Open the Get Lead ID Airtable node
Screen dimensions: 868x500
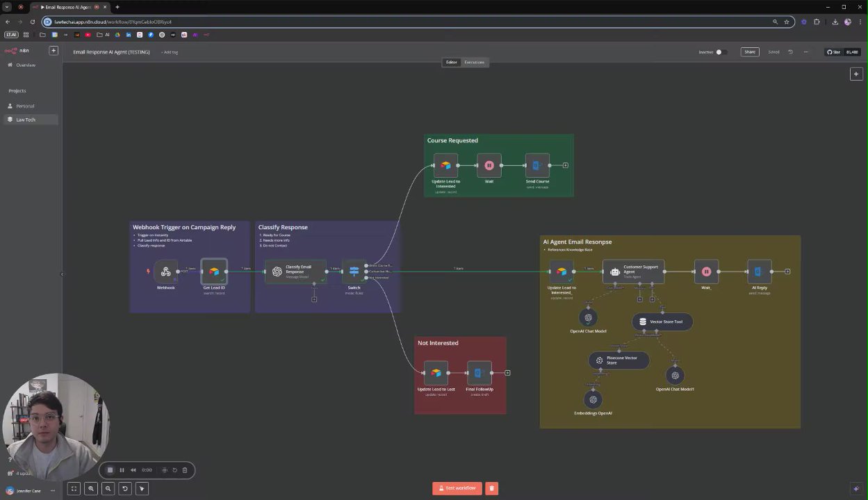click(213, 272)
